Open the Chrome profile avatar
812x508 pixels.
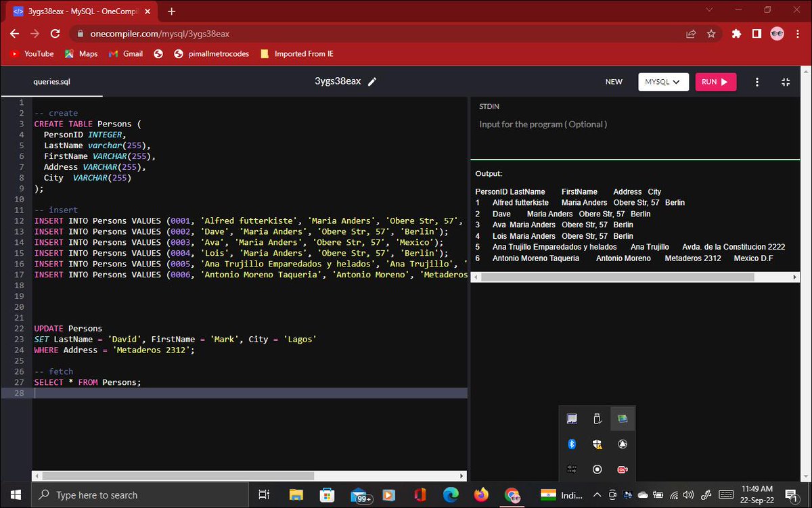tap(777, 34)
